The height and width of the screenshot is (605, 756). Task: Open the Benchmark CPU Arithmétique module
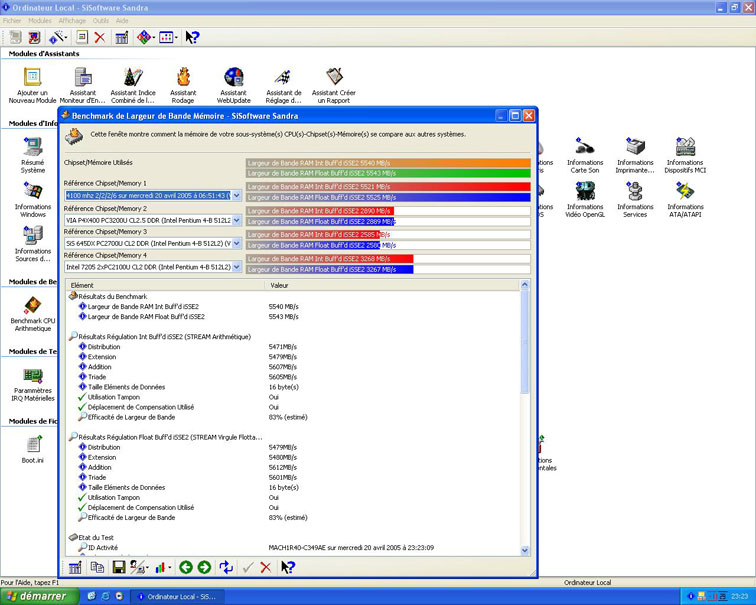point(33,314)
